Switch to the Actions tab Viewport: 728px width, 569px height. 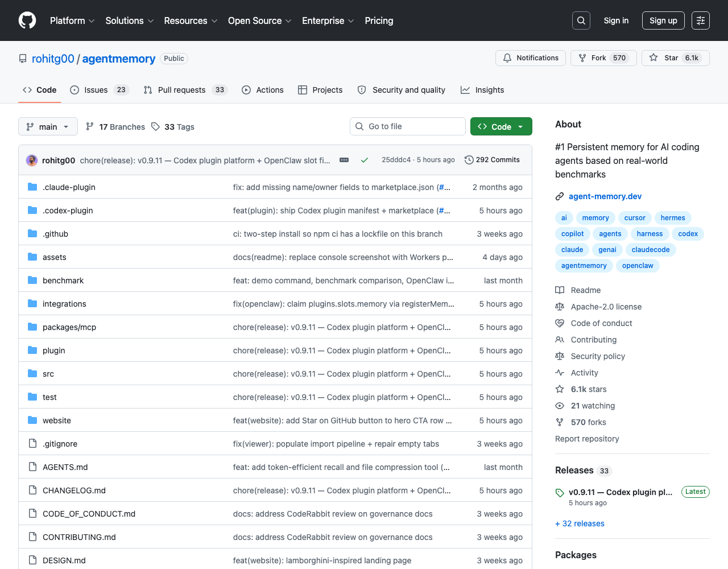click(263, 90)
